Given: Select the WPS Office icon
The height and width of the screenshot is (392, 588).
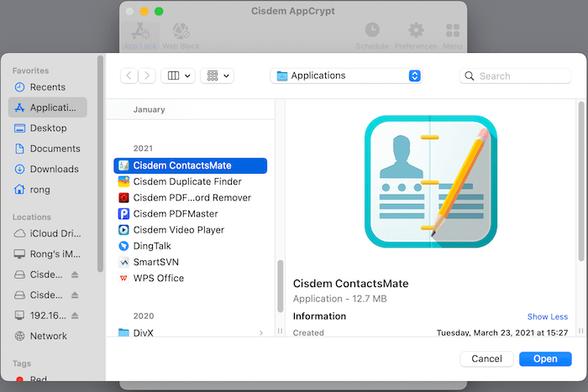Looking at the screenshot, I should coord(123,278).
